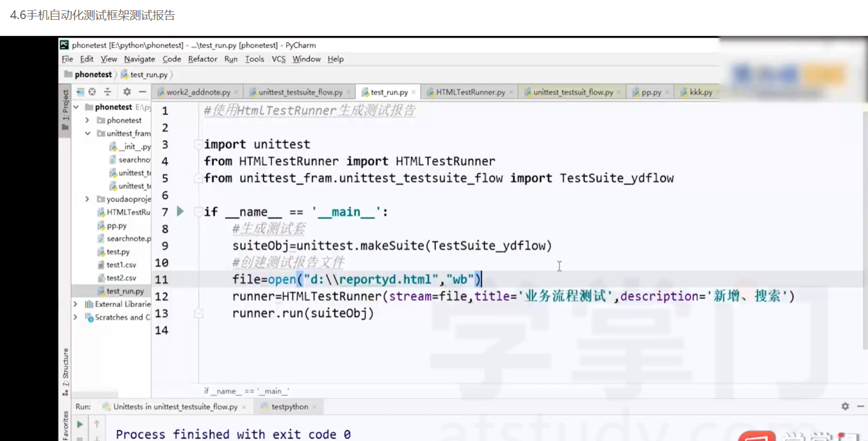Open the Run menu

point(231,59)
